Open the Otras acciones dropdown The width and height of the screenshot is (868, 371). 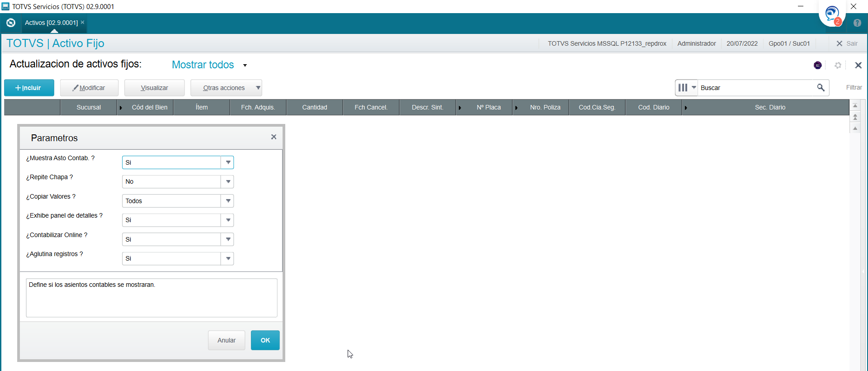point(226,88)
